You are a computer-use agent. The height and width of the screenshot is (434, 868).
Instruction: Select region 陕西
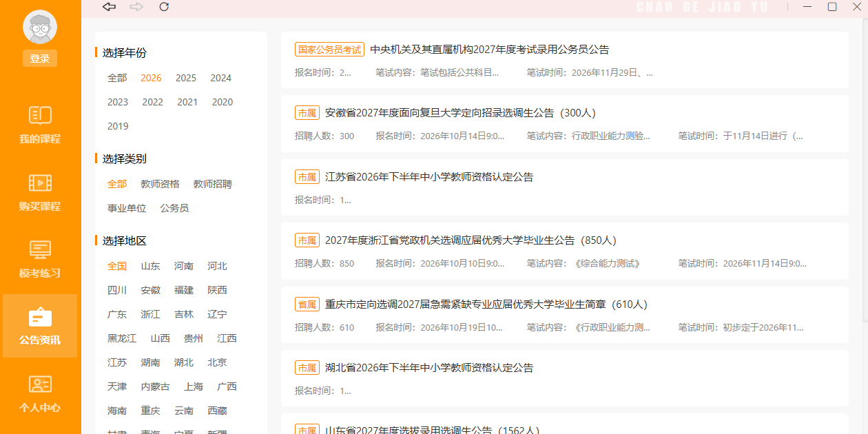pos(217,290)
